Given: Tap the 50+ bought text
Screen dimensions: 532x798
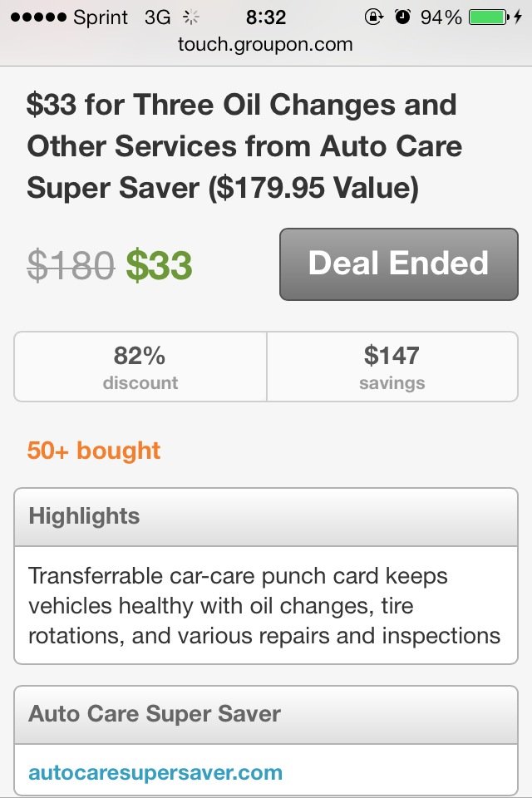Looking at the screenshot, I should [94, 451].
